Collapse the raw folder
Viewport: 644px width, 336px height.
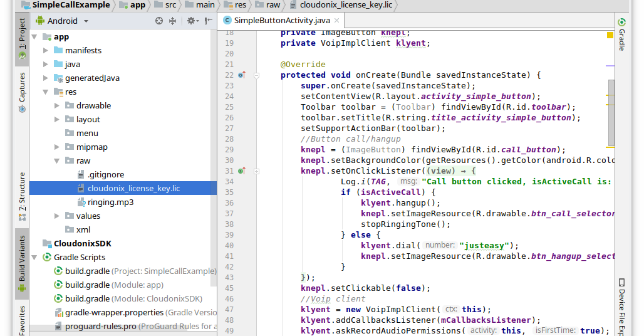(x=57, y=161)
